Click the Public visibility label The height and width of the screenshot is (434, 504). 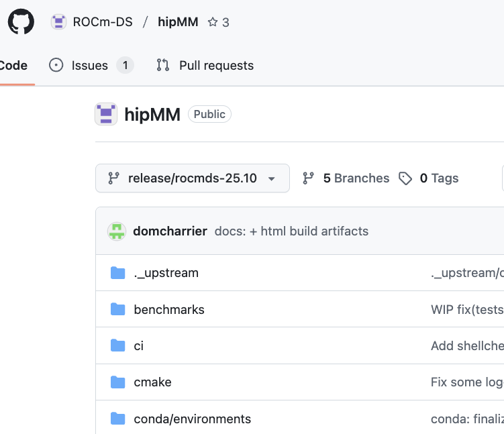[x=209, y=114]
